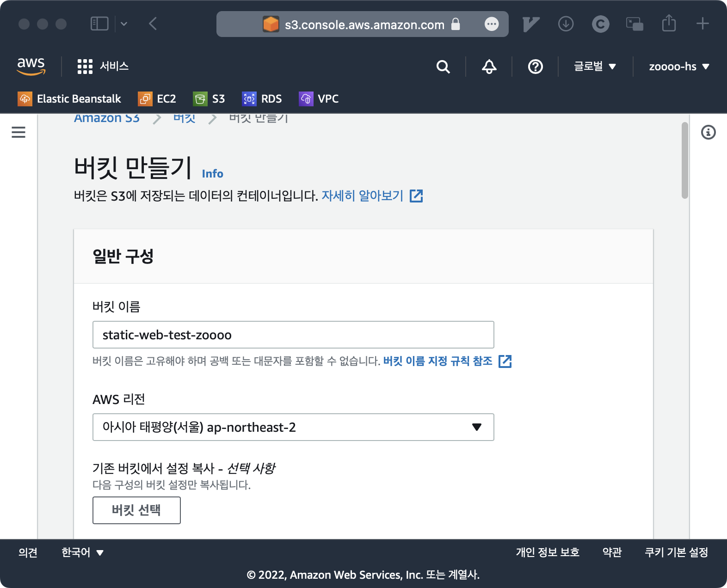
Task: Go to VPC label in favorites bar
Action: click(328, 98)
